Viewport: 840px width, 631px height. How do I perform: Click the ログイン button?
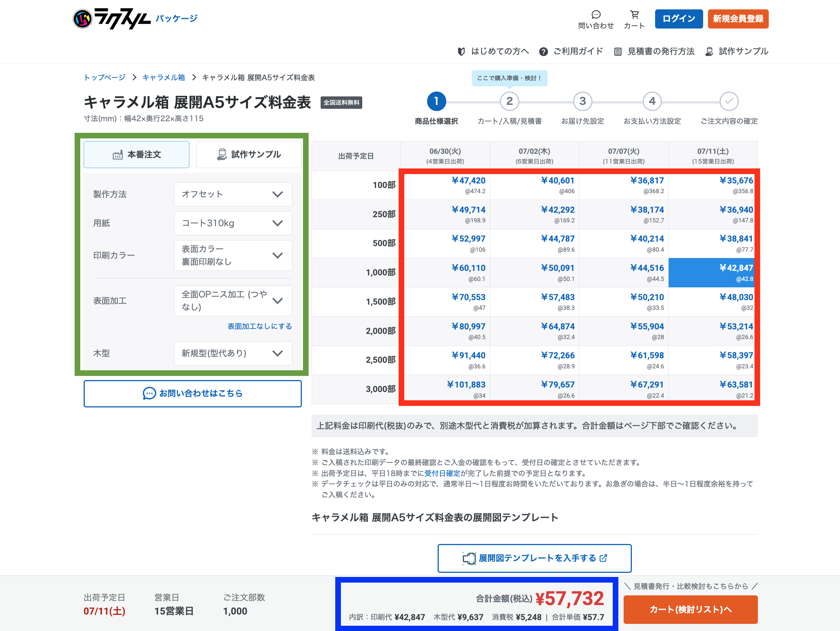[x=679, y=19]
